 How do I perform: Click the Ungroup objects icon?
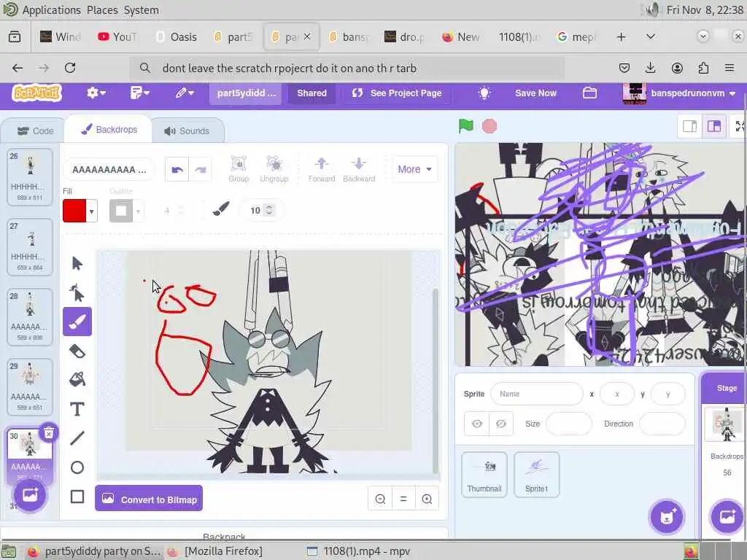pos(274,169)
